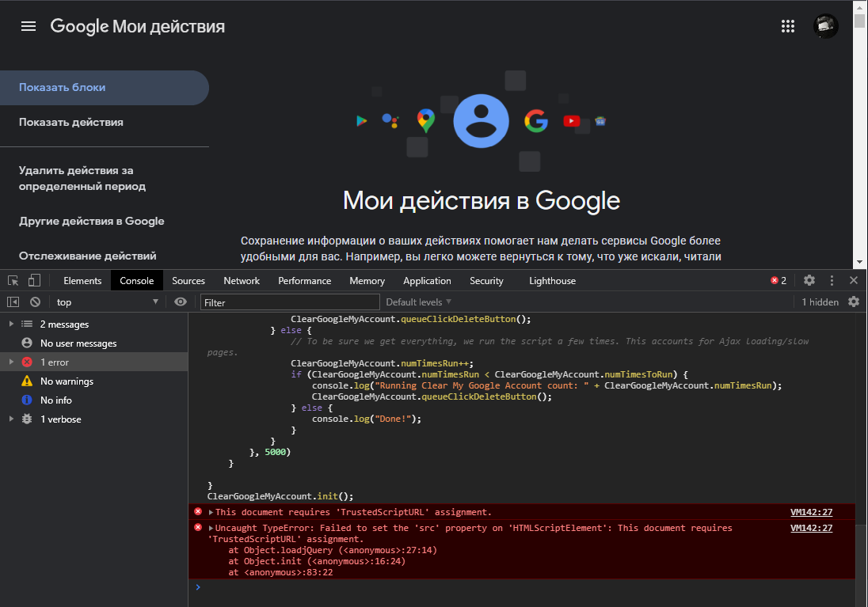
Task: Click the Google Maps pin icon
Action: coord(426,120)
